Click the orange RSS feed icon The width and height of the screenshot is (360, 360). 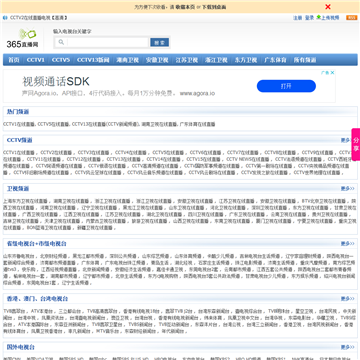coord(352,18)
